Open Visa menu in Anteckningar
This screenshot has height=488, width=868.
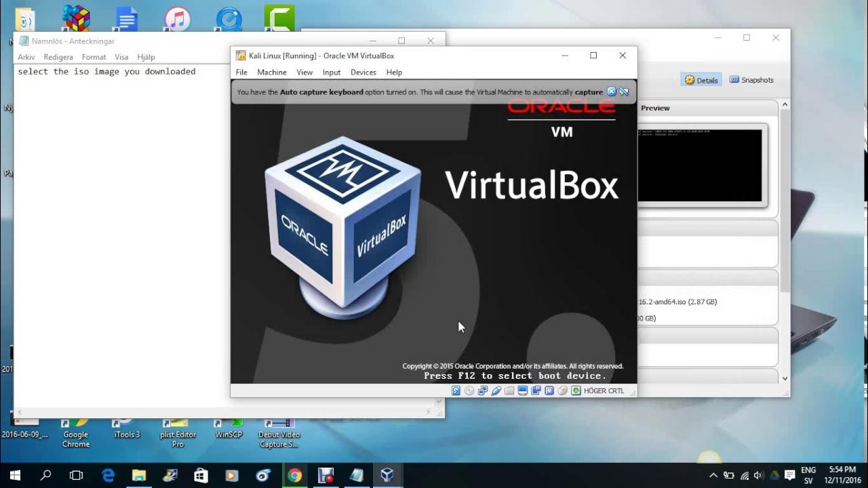[121, 57]
